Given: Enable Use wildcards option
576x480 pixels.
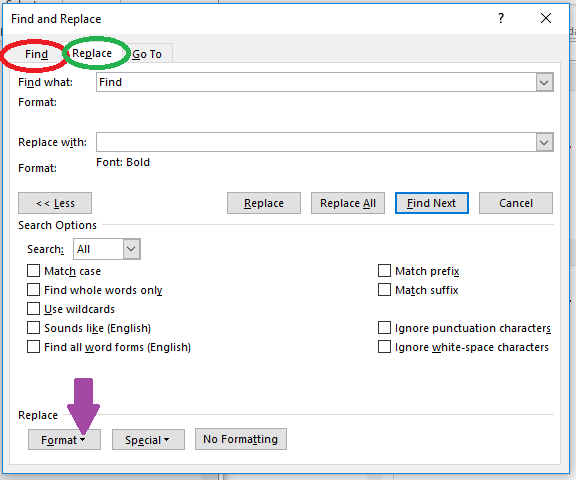Looking at the screenshot, I should [x=33, y=309].
